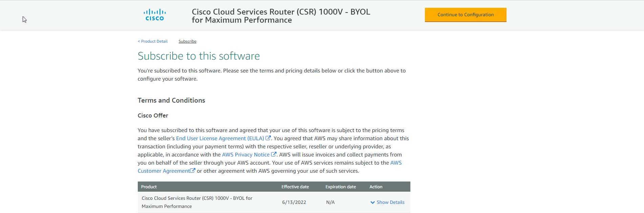Click external icon after AWS Privacy Notice
This screenshot has width=644, height=213.
tap(274, 154)
